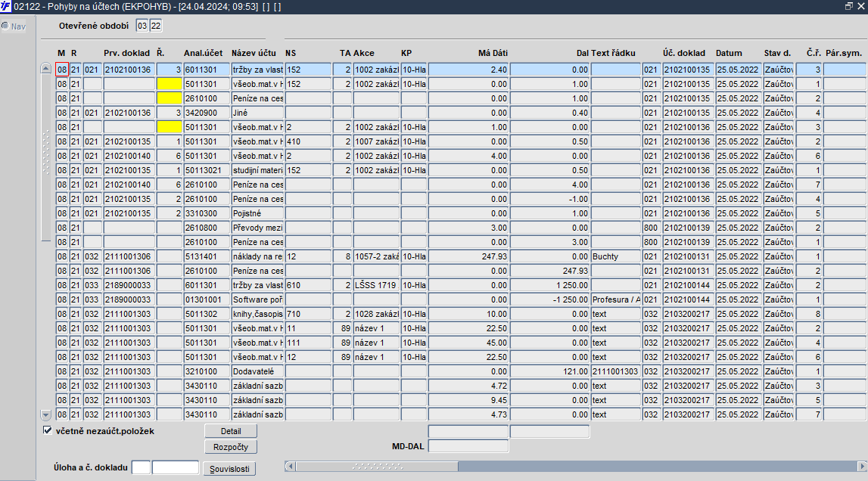868x481 pixels.
Task: Open the Detail button
Action: pos(231,431)
